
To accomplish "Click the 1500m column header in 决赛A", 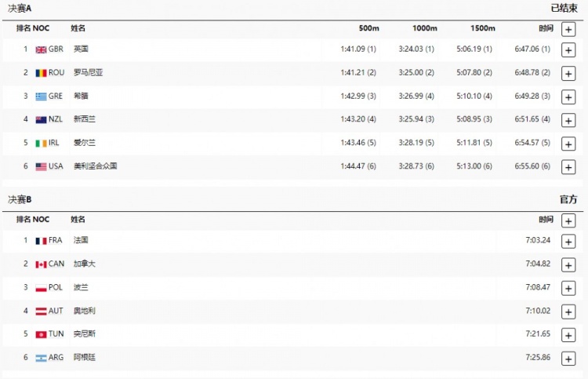I will (483, 28).
